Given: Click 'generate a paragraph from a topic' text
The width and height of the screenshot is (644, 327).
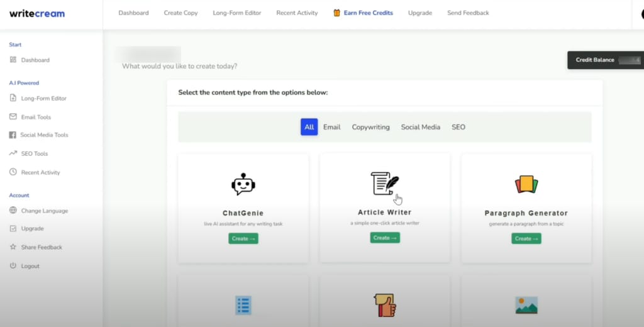Looking at the screenshot, I should [526, 224].
